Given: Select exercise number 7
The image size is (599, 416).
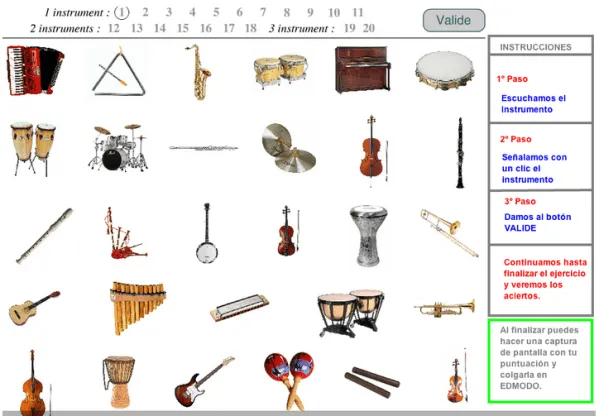Looking at the screenshot, I should (x=263, y=12).
